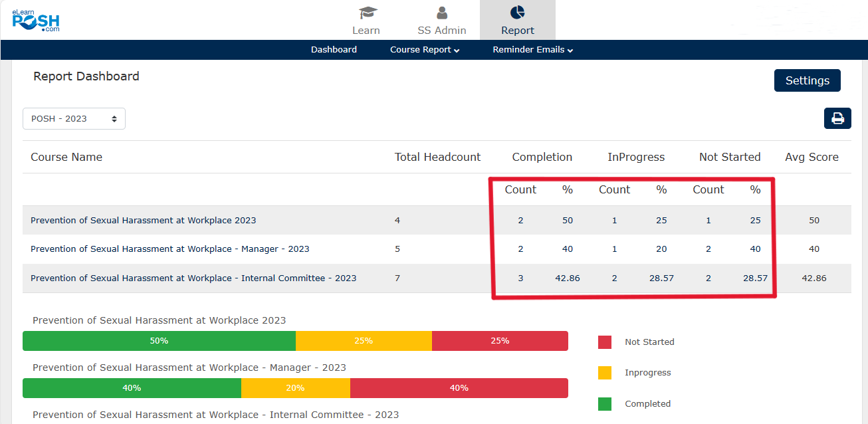Viewport: 868px width, 424px height.
Task: Click the red Not Started legend swatch
Action: 605,342
